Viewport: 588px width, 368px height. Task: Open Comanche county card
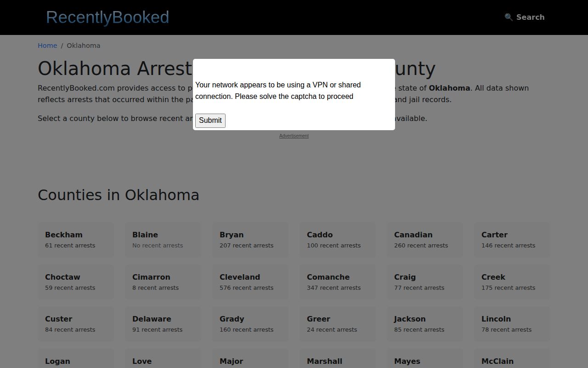pyautogui.click(x=338, y=282)
